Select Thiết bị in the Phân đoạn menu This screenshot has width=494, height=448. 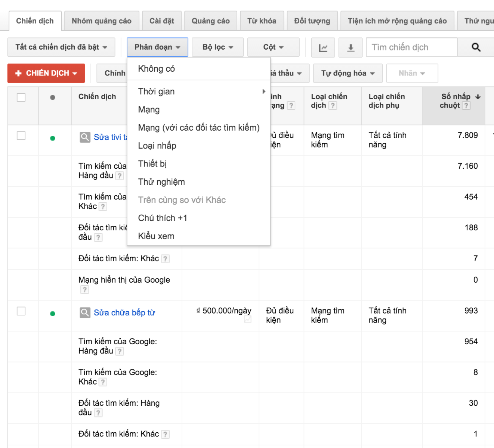click(152, 164)
